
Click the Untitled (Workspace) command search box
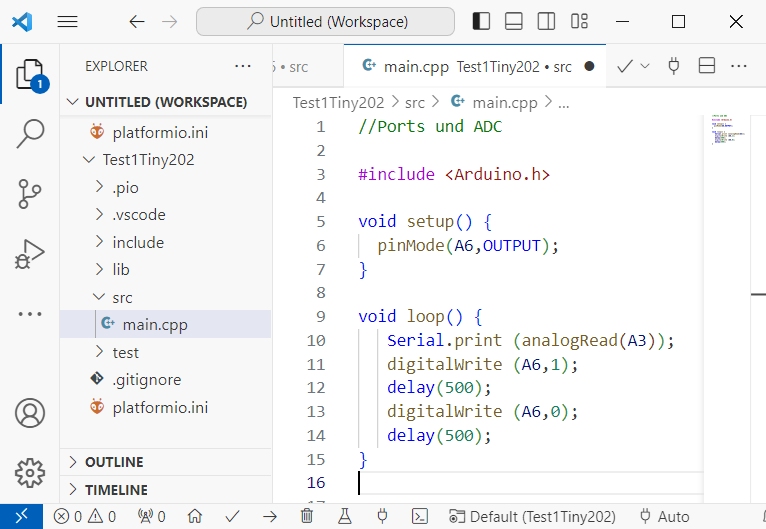pos(326,21)
